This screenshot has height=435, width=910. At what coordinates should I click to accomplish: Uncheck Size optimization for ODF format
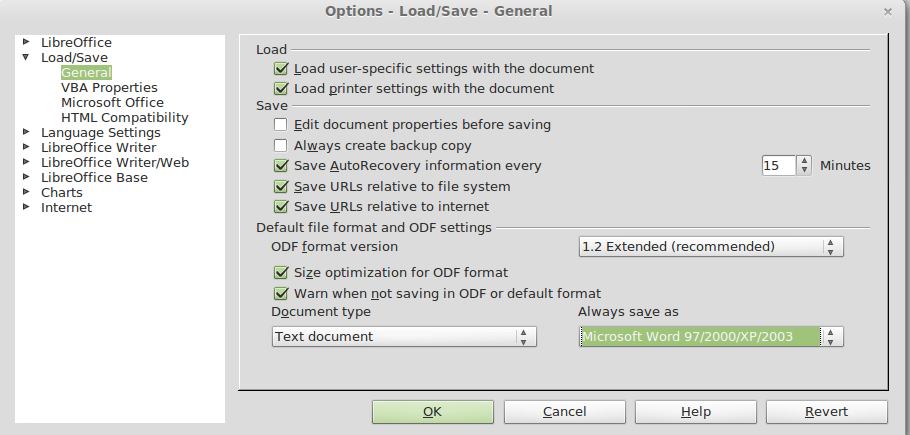(281, 273)
